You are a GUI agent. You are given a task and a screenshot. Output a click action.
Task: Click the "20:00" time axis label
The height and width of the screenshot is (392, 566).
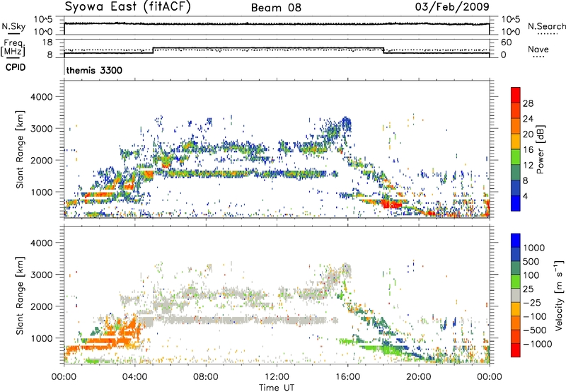pyautogui.click(x=419, y=377)
